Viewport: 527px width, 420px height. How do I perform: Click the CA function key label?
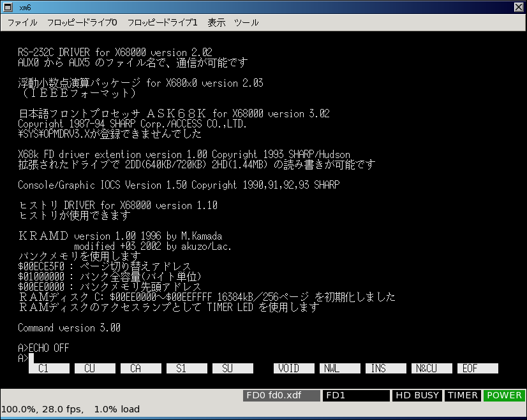(141, 368)
